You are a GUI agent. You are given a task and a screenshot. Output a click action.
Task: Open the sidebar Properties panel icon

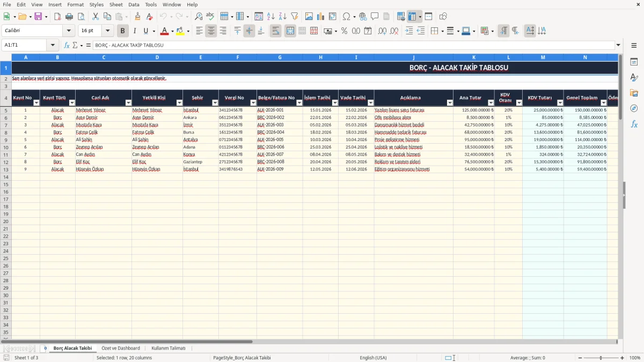pyautogui.click(x=634, y=62)
